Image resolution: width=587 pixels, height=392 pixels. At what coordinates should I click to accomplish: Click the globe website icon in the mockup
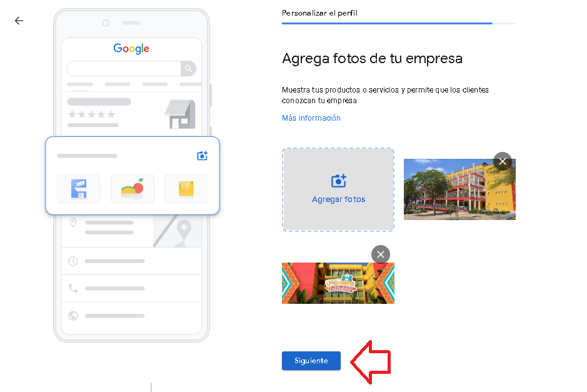click(73, 316)
